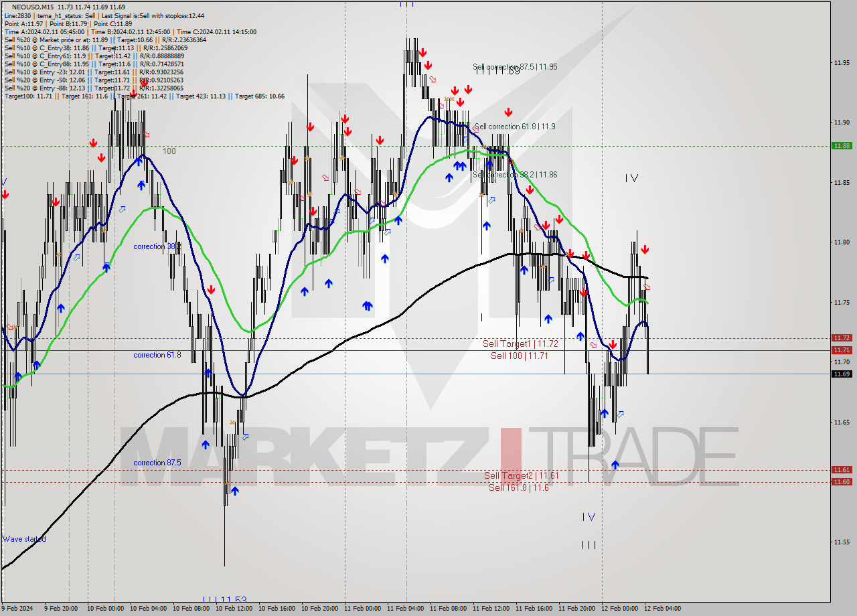Click 11.95 on the price axis
Image resolution: width=857 pixels, height=616 pixels.
842,63
